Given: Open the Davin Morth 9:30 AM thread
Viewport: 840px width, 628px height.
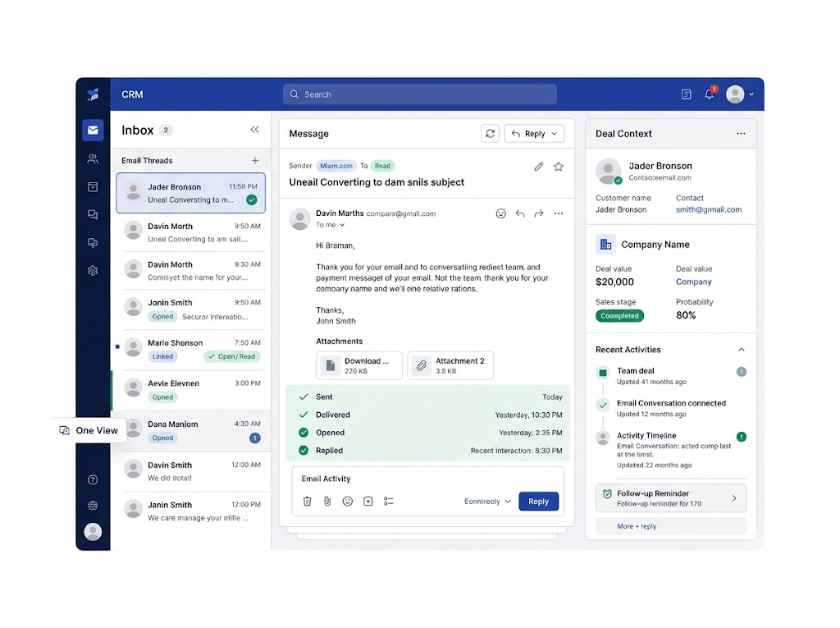Looking at the screenshot, I should (190, 271).
